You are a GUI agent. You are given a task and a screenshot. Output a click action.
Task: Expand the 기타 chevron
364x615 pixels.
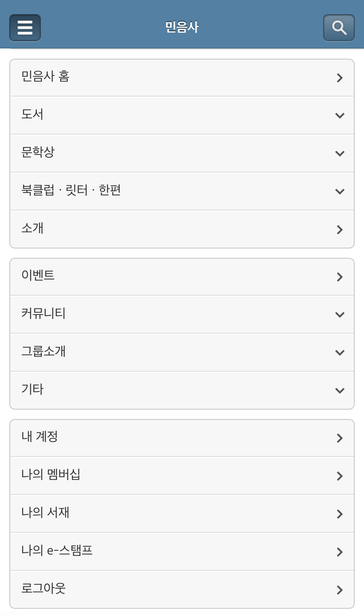(x=340, y=391)
